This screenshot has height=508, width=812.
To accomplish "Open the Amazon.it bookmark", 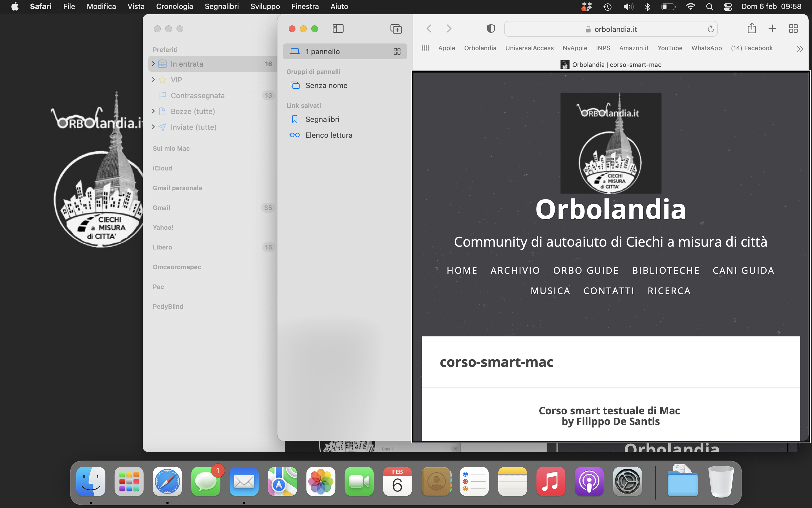I will [x=634, y=48].
